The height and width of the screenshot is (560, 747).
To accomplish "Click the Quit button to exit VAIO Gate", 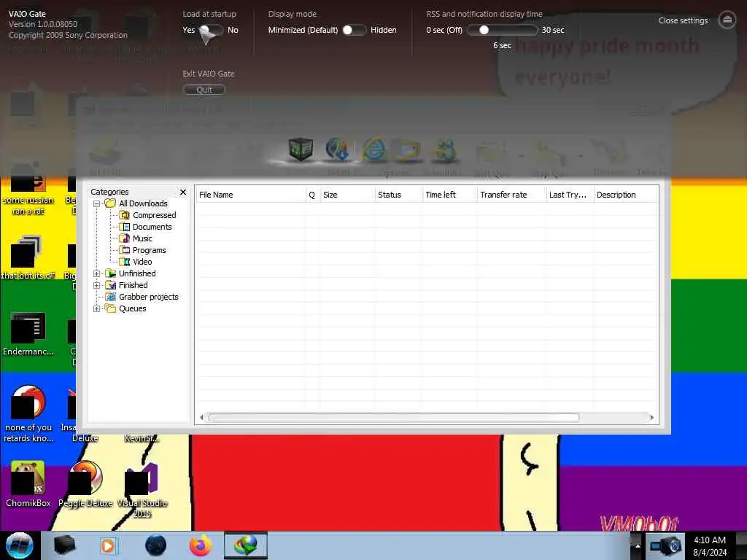I will (x=204, y=90).
